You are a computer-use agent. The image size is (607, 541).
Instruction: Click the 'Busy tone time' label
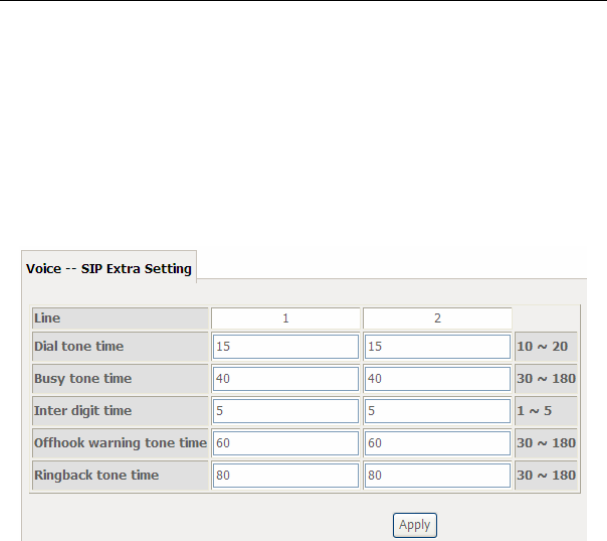(83, 378)
